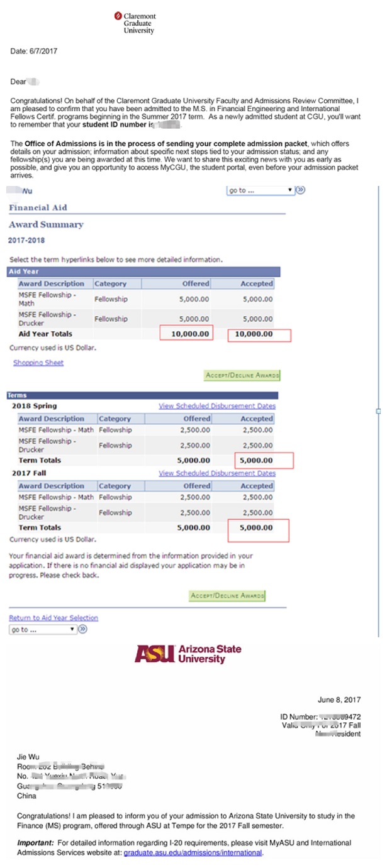Click the Award Description column header in the Aid Year table
This screenshot has width=387, height=868.
[52, 283]
